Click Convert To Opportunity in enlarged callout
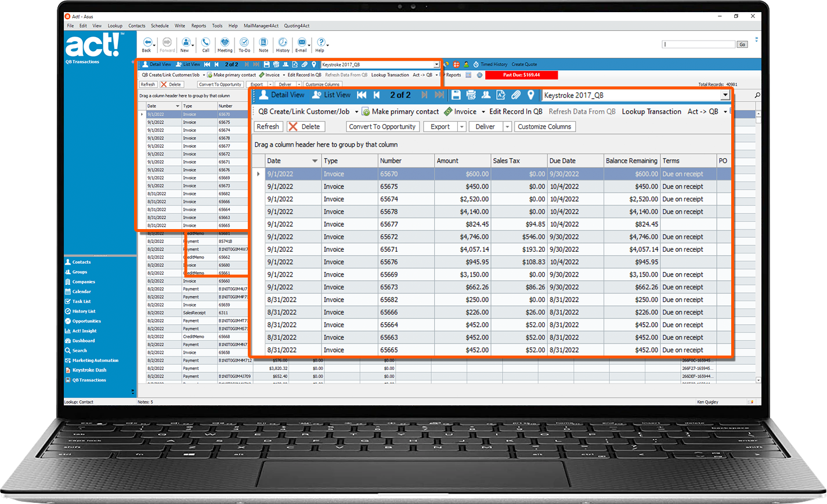 point(382,126)
